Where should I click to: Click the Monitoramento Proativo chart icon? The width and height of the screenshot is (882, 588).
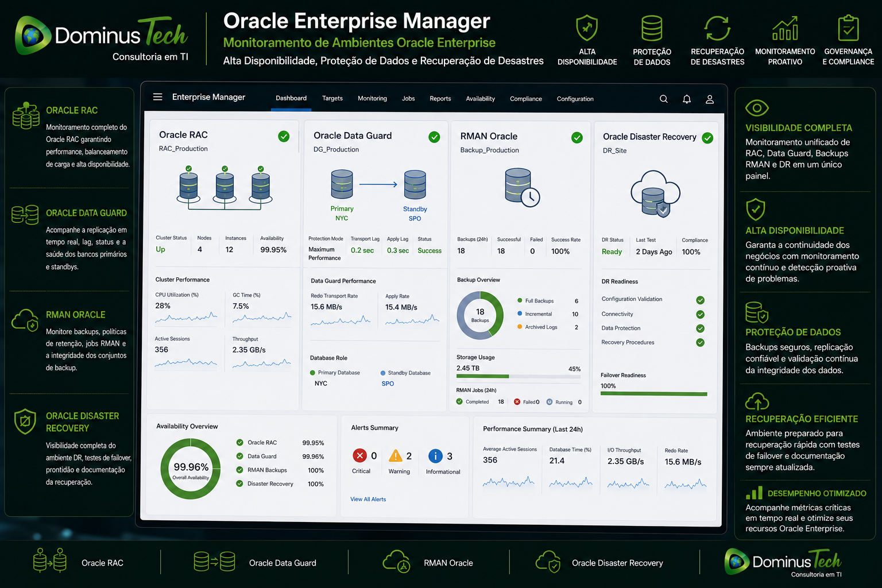coord(785,28)
